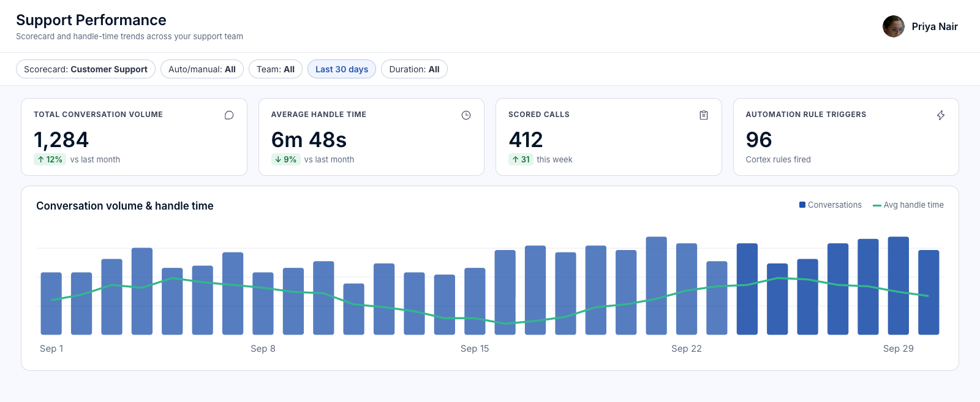Click the Conversation volume & handle time title
Screen dimensions: 980x402
point(125,206)
